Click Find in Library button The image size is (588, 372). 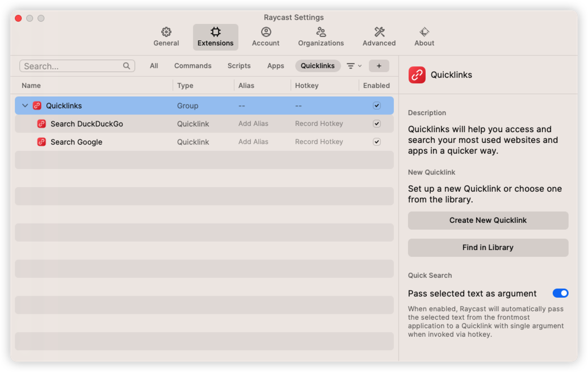(x=488, y=248)
